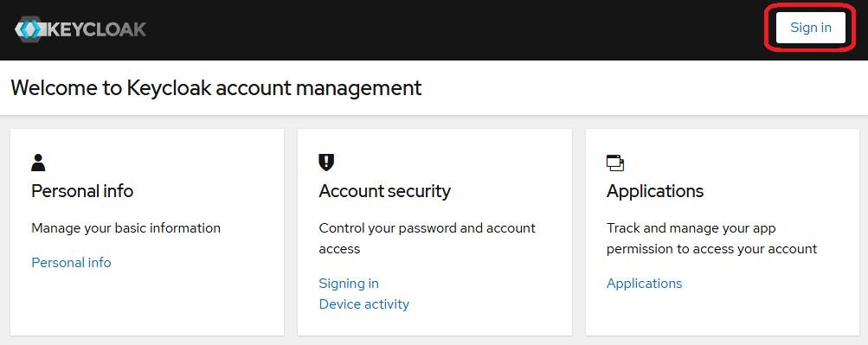Click empty area inside Applications card bottom

click(x=723, y=315)
